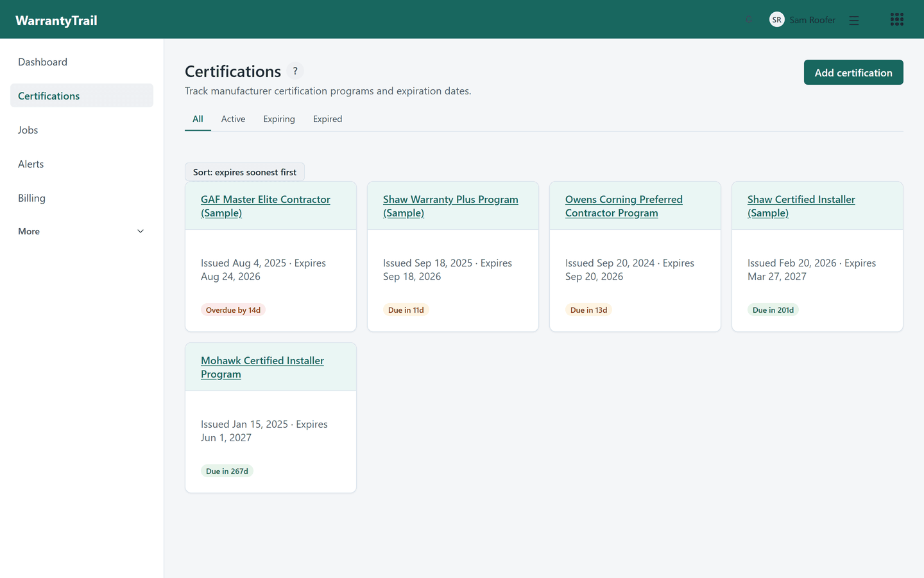The image size is (924, 578).
Task: Click the 'Overdue by 14d' badge
Action: click(x=233, y=310)
